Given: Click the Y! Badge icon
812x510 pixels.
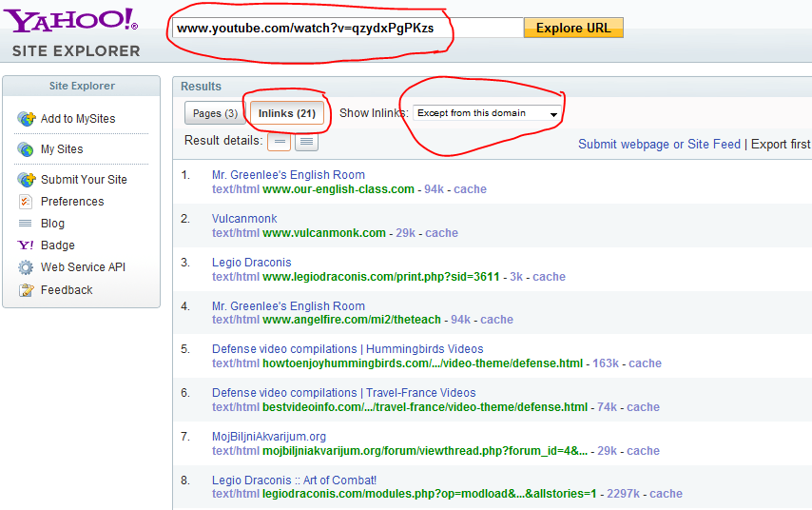Looking at the screenshot, I should coord(26,245).
